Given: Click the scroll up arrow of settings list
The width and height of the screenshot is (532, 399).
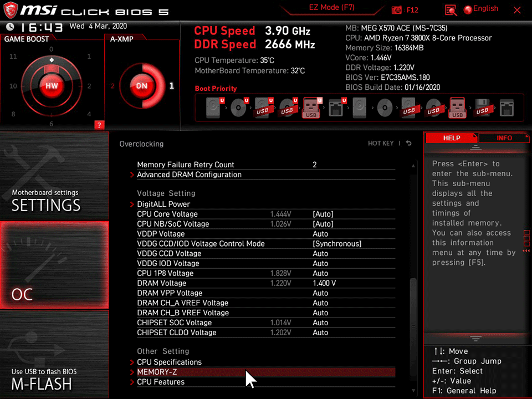Looking at the screenshot, I should coord(413,166).
